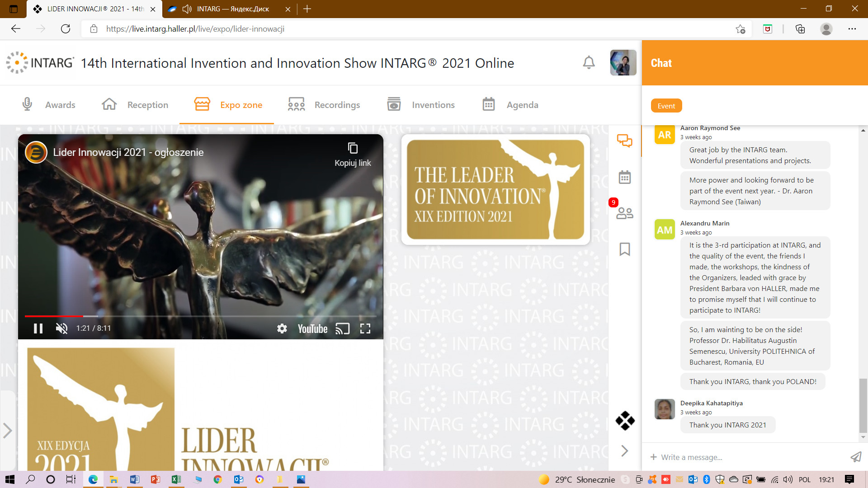
Task: Refresh the page
Action: pos(66,29)
